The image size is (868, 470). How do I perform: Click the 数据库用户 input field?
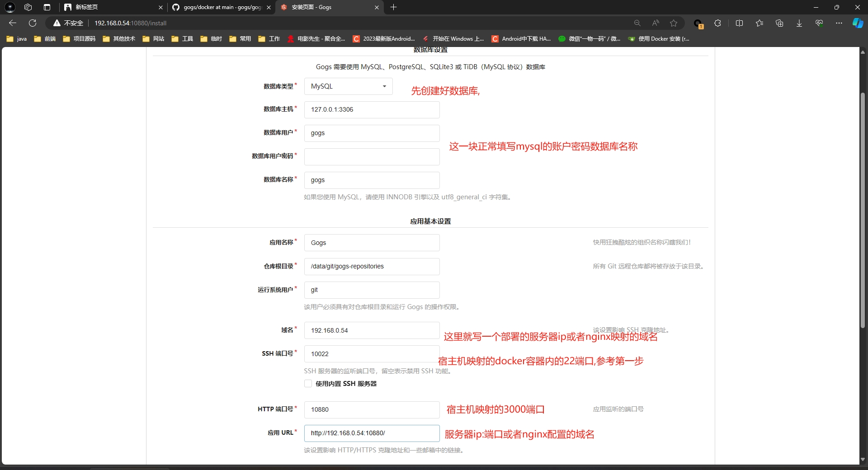click(x=372, y=133)
